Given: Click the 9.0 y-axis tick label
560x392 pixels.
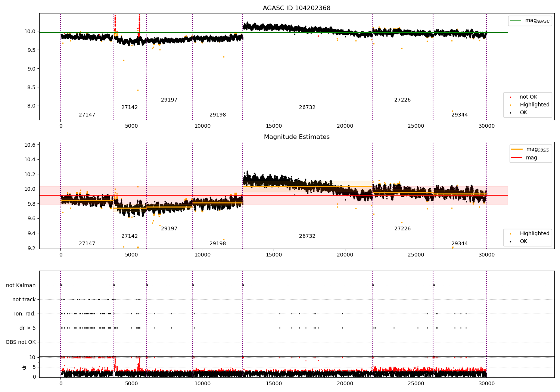Looking at the screenshot, I should (31, 69).
